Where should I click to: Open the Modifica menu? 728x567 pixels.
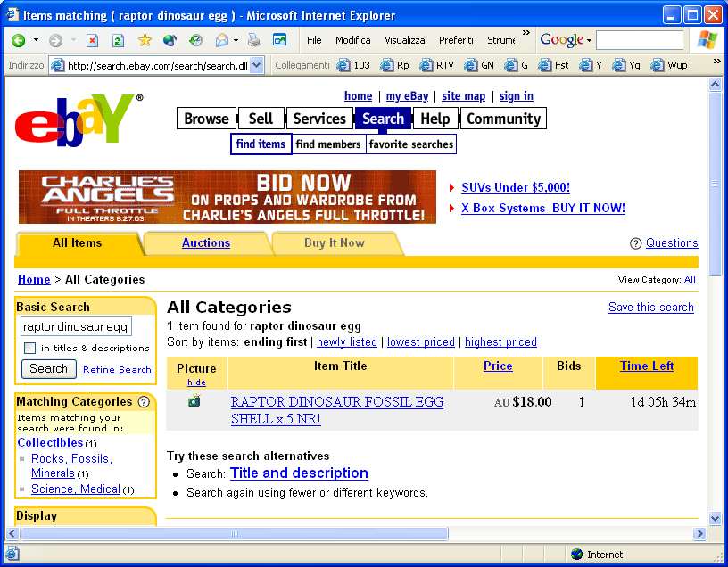pos(353,40)
